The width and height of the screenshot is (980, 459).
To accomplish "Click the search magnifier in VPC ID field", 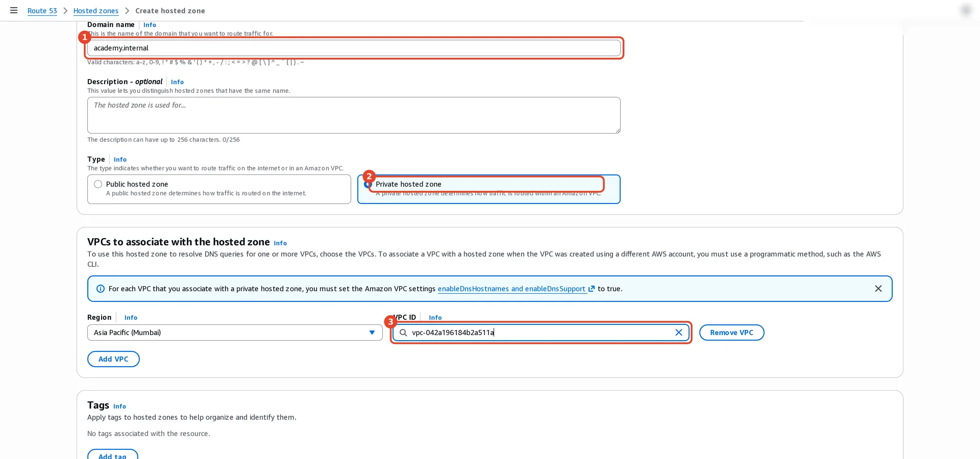I will 403,333.
